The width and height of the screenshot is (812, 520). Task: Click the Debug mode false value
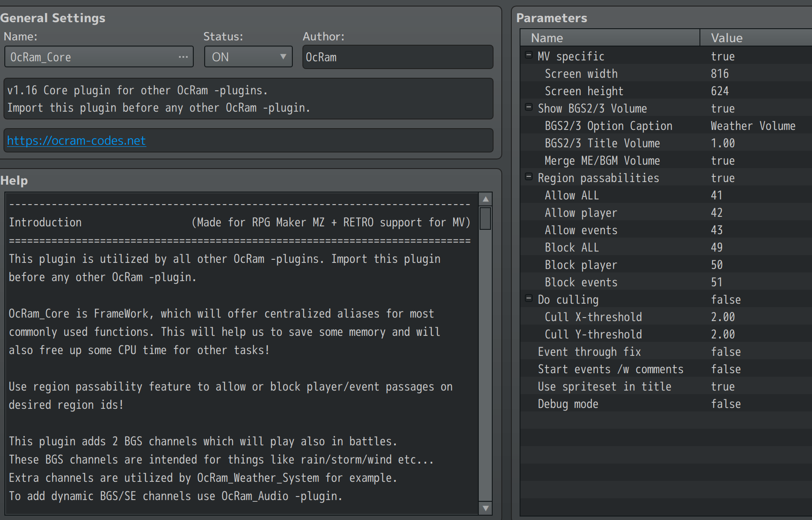coord(726,404)
